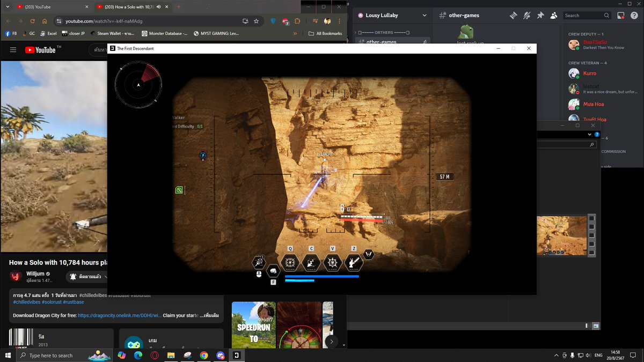The image size is (644, 362).
Task: Open Chrome extensions puzzle icon
Action: coord(297,21)
